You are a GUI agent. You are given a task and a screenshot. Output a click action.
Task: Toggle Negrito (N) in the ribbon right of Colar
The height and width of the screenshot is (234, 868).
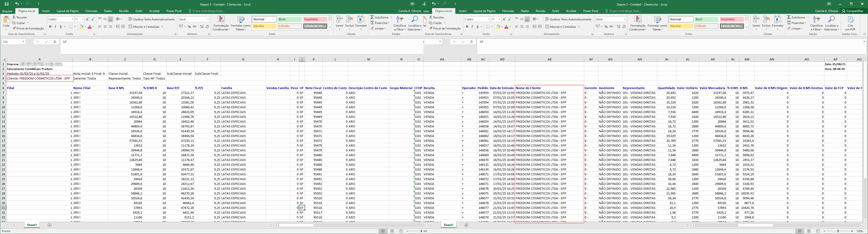point(50,27)
